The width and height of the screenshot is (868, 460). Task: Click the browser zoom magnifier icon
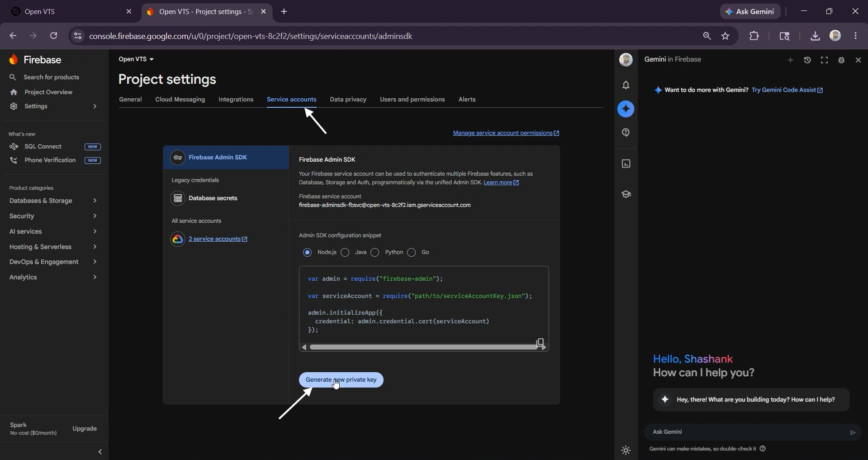(x=707, y=36)
